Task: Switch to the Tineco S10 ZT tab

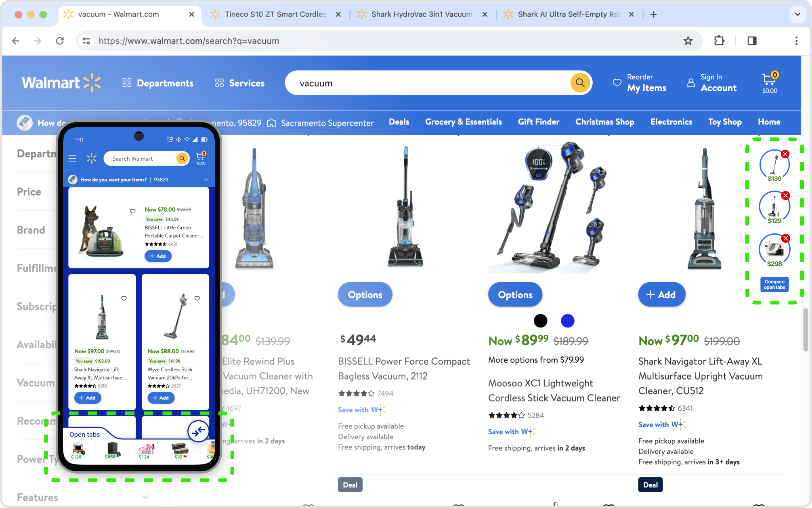Action: click(275, 15)
